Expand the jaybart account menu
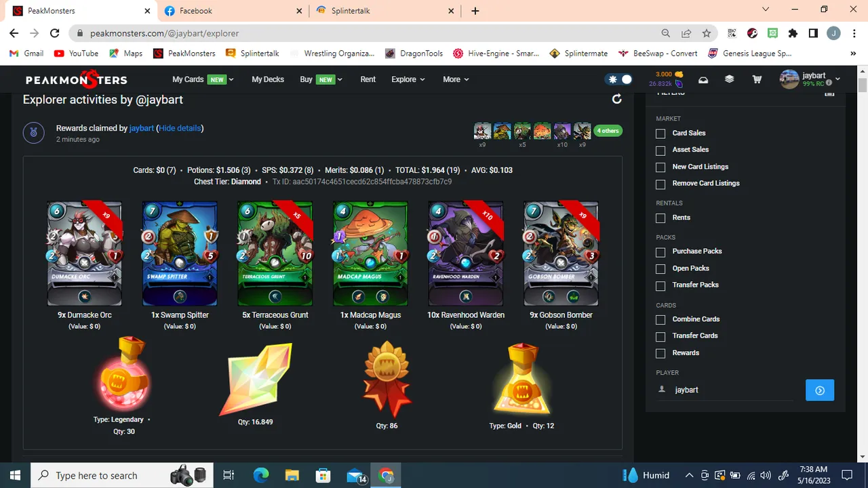Image resolution: width=868 pixels, height=488 pixels. click(810, 79)
